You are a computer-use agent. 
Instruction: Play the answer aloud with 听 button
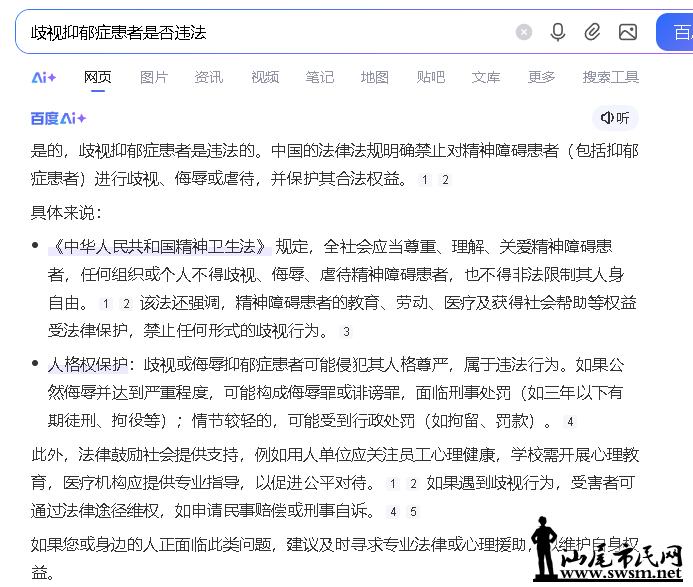pos(615,118)
